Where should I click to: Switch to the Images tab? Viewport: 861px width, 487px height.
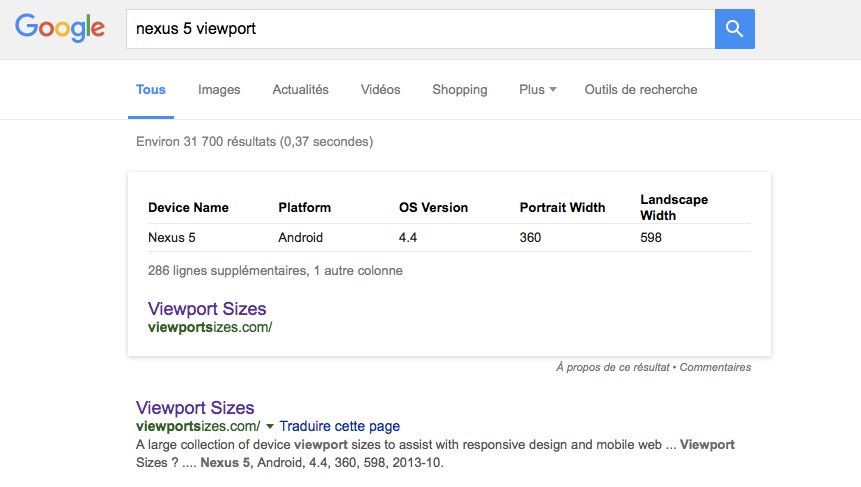[x=219, y=90]
